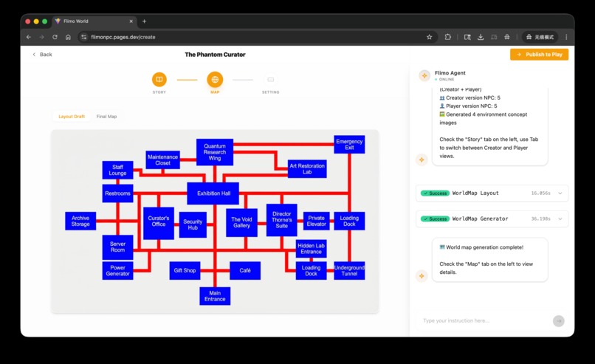The width and height of the screenshot is (595, 364).
Task: Open the browser three-dot menu
Action: [x=566, y=37]
